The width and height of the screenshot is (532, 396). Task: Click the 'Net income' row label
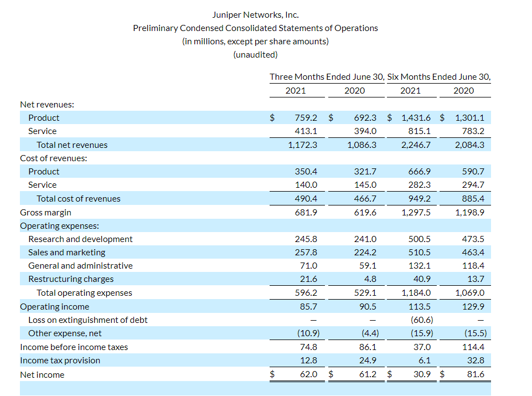coord(42,375)
